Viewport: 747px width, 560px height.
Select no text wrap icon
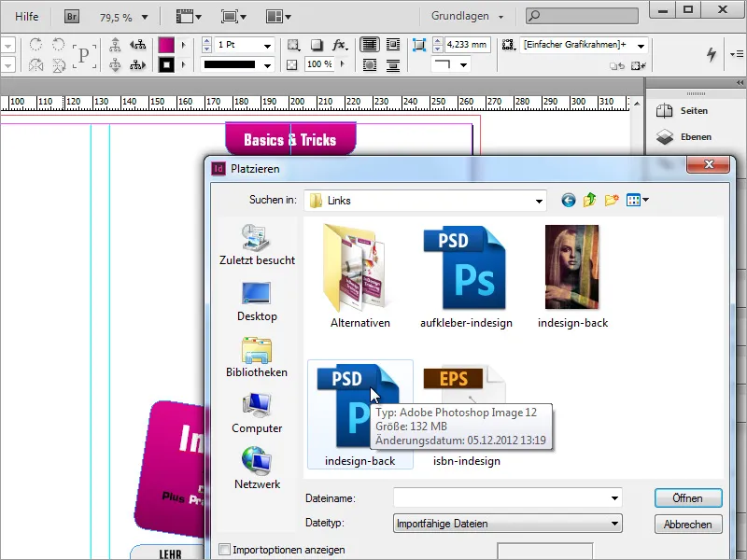370,45
